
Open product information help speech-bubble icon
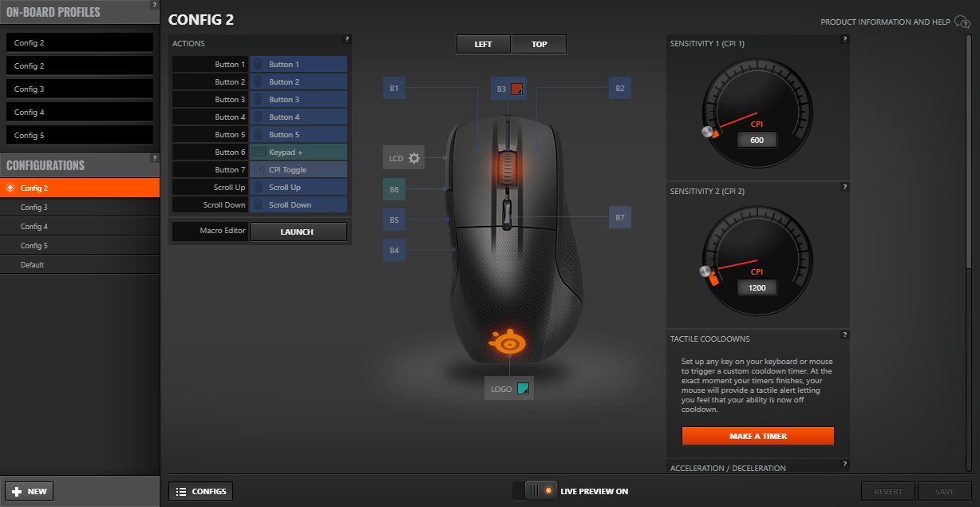point(962,22)
